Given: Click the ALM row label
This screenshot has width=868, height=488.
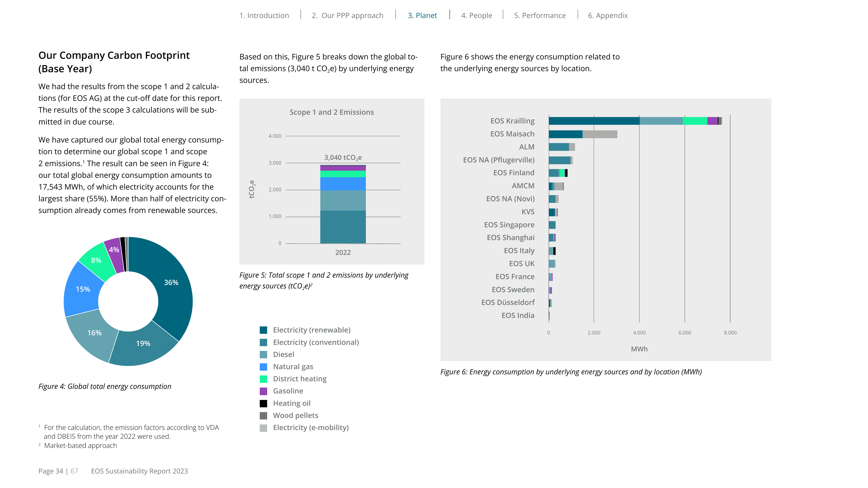Looking at the screenshot, I should [527, 147].
